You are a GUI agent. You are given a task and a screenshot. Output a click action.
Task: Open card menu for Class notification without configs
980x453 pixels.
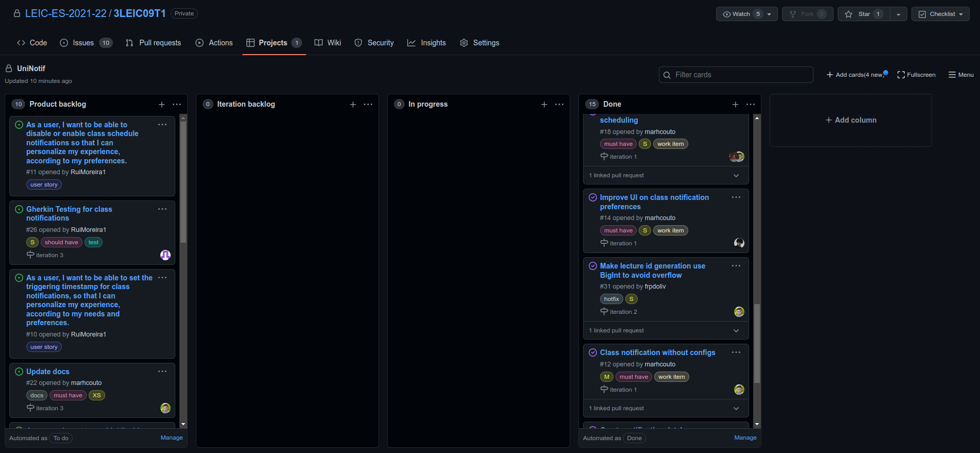pos(736,353)
